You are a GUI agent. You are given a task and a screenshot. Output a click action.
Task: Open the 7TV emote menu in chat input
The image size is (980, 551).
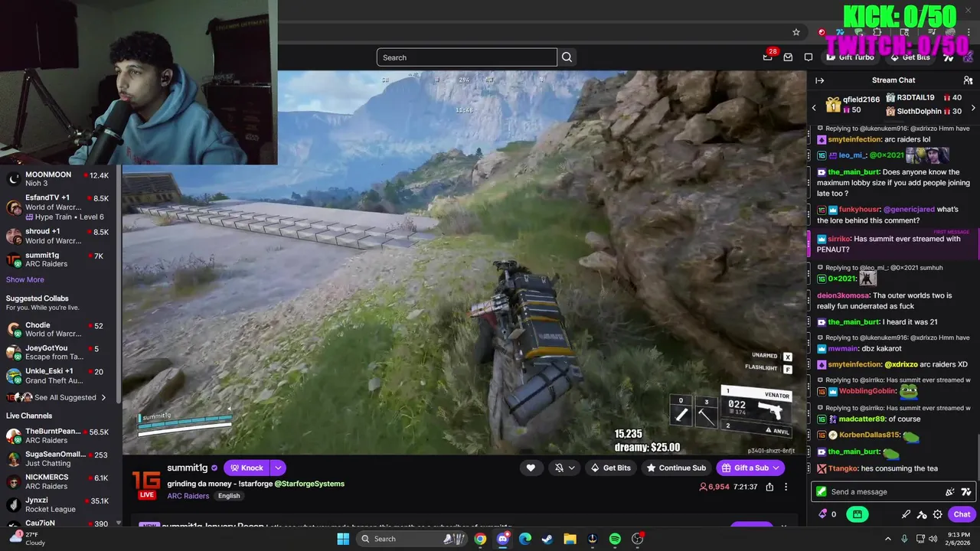click(966, 492)
